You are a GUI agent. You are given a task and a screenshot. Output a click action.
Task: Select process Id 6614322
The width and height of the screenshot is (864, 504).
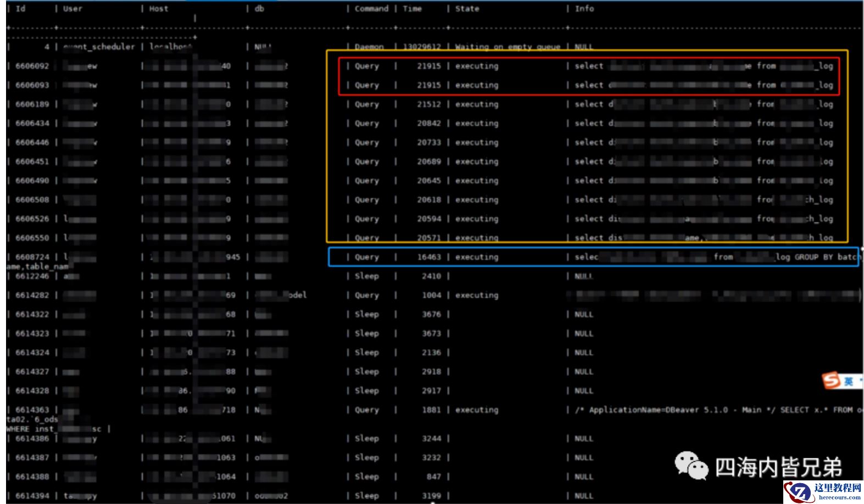(x=32, y=315)
